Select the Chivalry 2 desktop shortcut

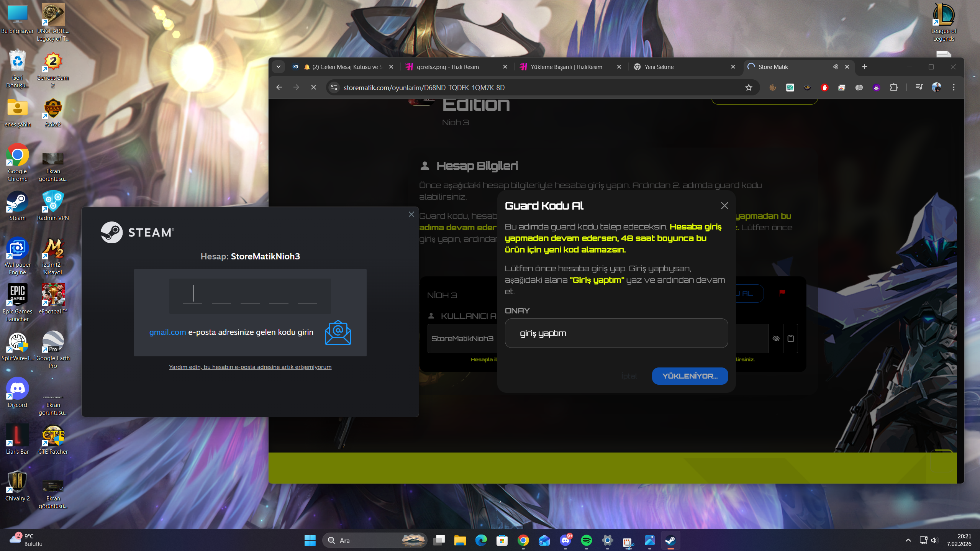coord(17,487)
